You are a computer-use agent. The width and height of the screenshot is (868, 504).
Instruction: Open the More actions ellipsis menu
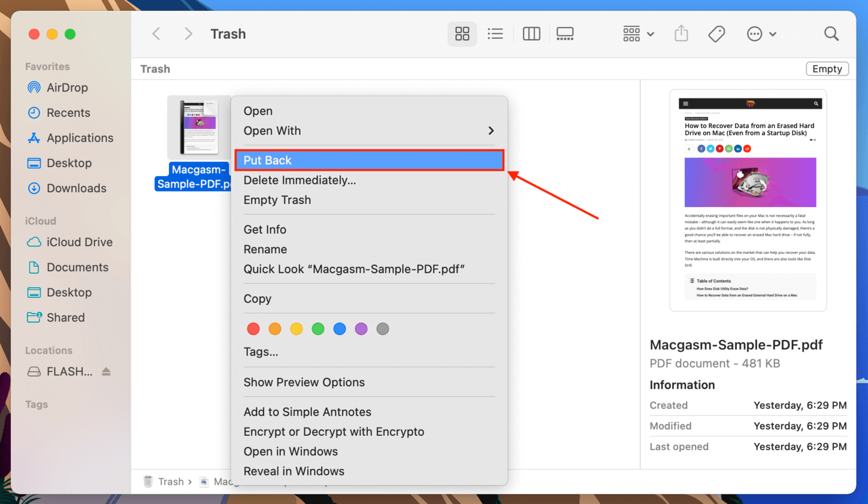761,34
